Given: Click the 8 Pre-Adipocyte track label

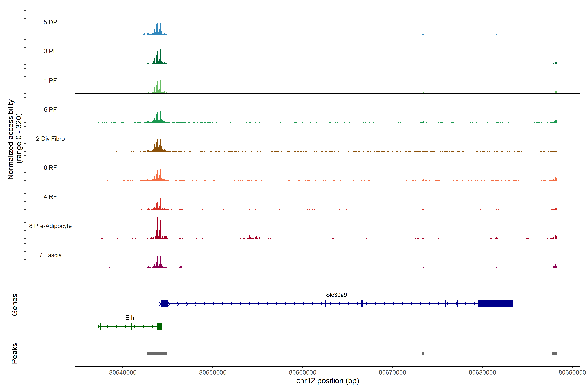Looking at the screenshot, I should pos(50,226).
